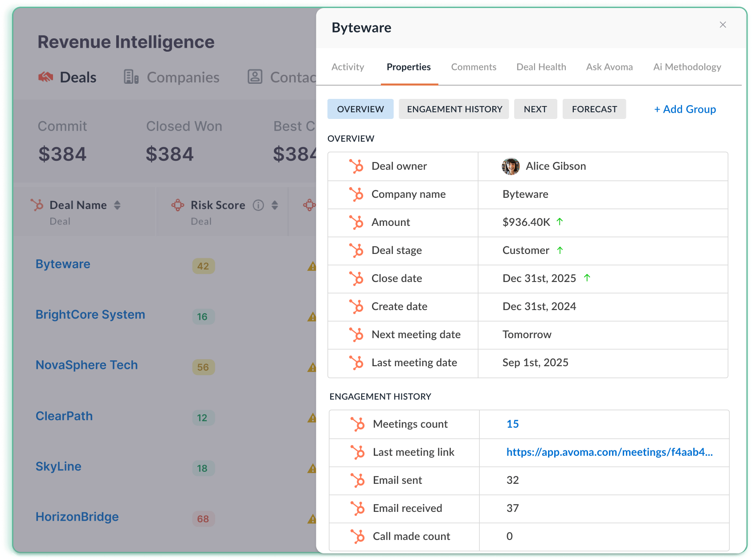
Task: Click the Companies building icon
Action: tap(131, 77)
